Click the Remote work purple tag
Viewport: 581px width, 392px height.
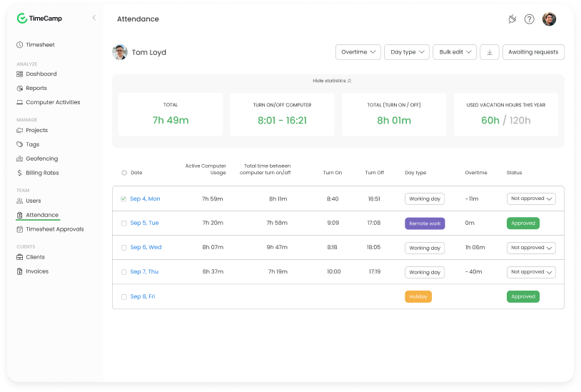pos(425,223)
